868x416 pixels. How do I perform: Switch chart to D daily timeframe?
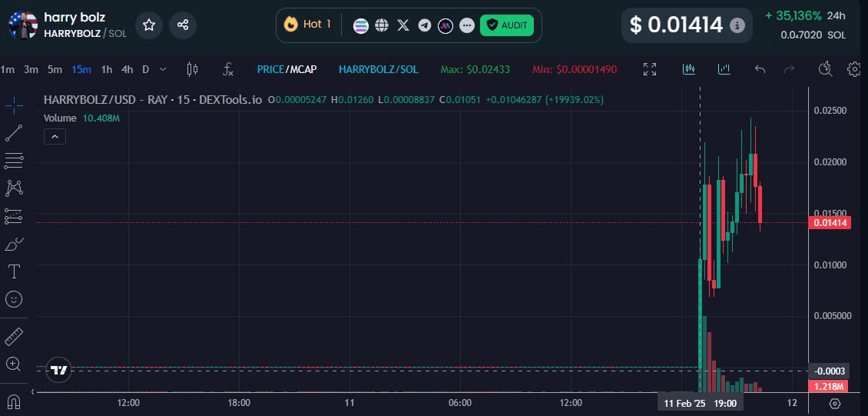146,70
